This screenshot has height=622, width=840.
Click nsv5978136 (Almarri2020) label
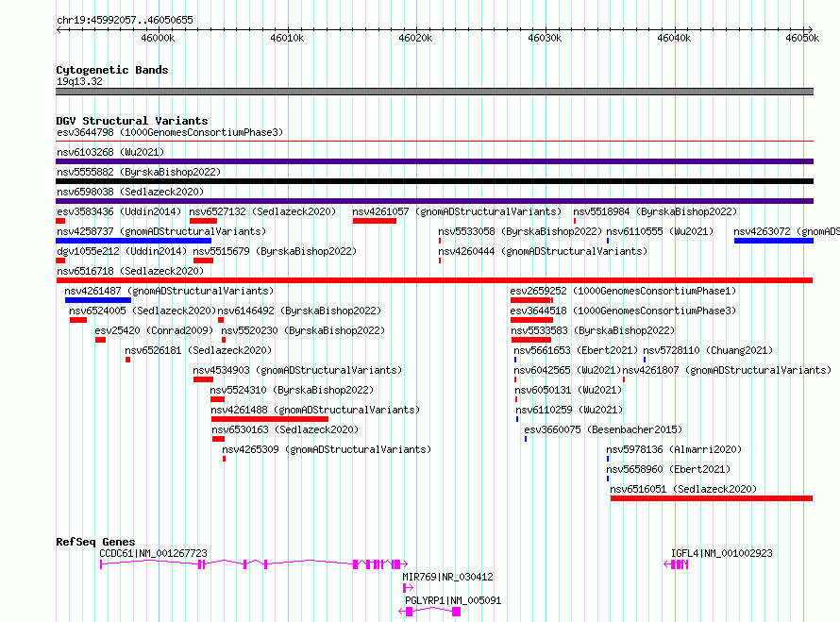tap(674, 449)
